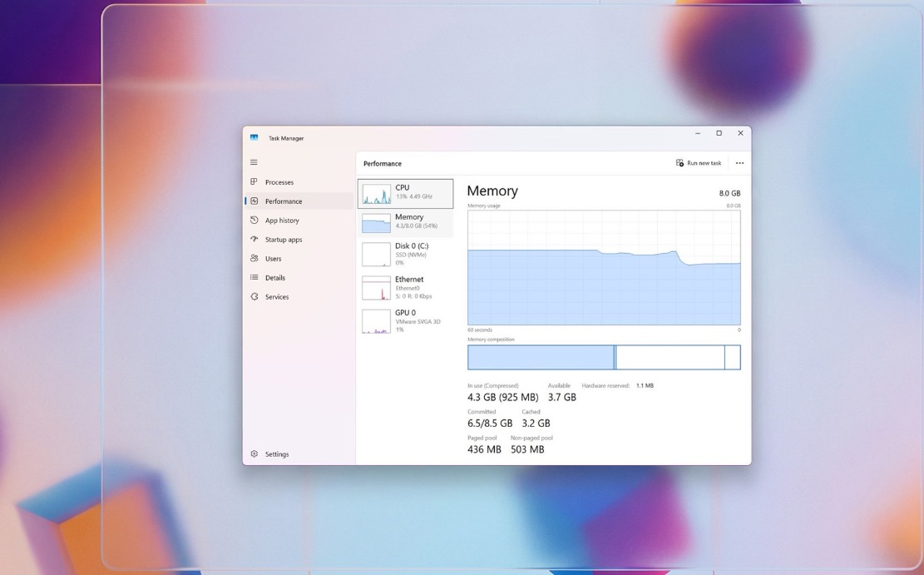Click the 503 MB non-paged pool value

(x=527, y=449)
